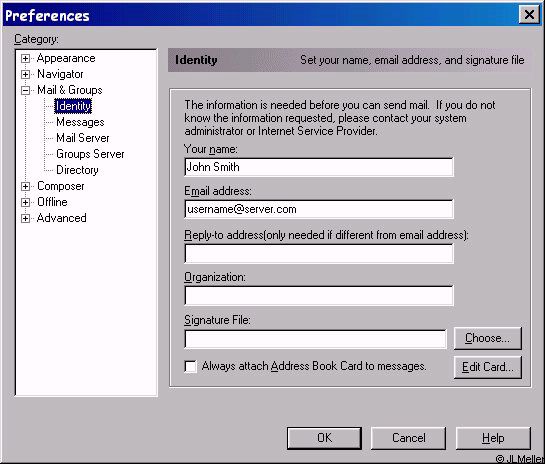
Task: Click the Signature File field
Action: coord(315,339)
